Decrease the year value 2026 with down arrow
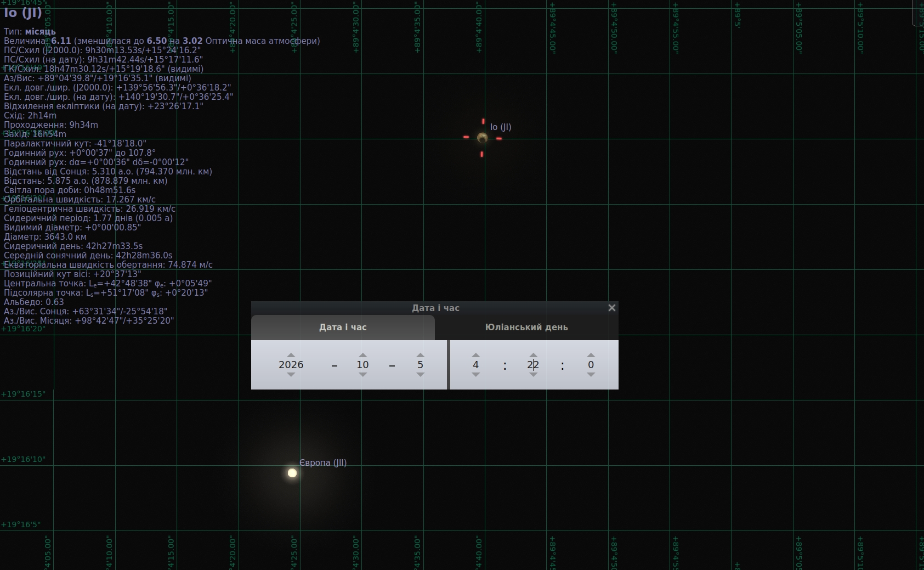Screen dimensions: 924x570 coord(291,375)
